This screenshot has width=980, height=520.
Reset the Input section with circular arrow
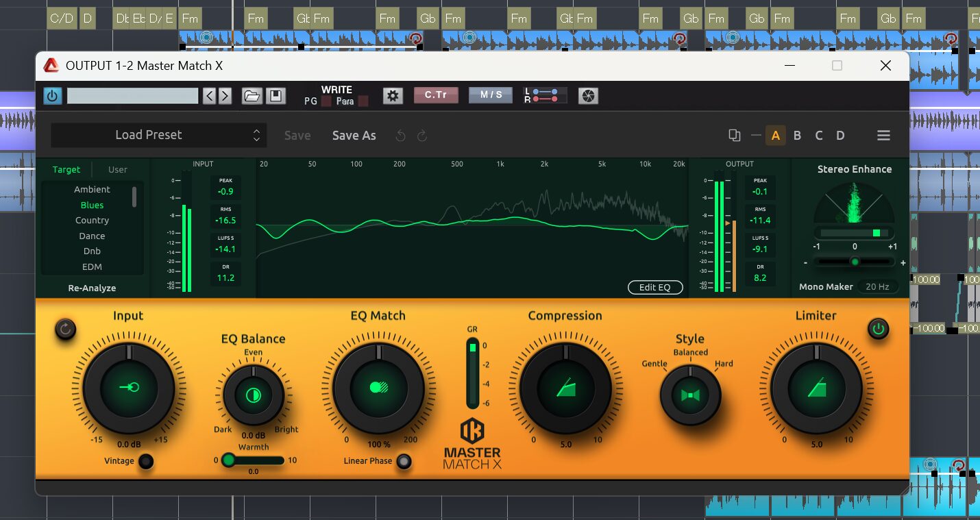65,330
